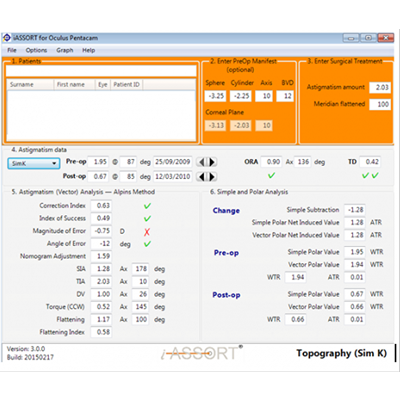This screenshot has width=400, height=400.
Task: Click the DV value 1.00
Action: click(101, 294)
